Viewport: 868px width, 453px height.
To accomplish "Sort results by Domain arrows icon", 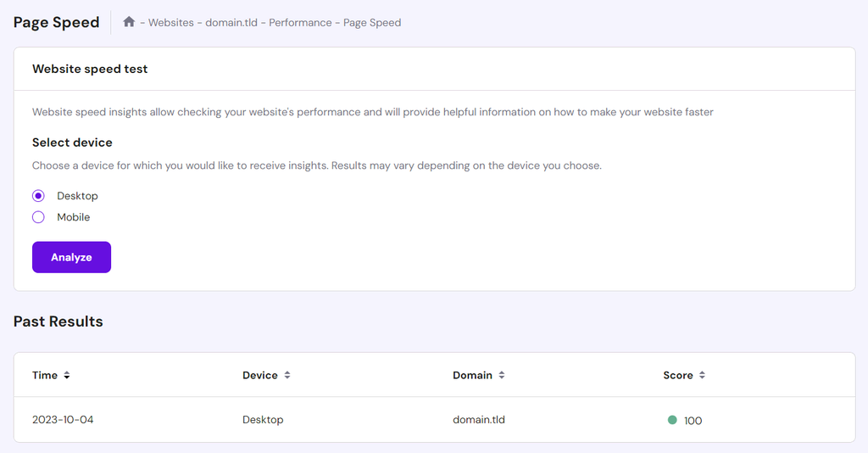I will pos(502,375).
